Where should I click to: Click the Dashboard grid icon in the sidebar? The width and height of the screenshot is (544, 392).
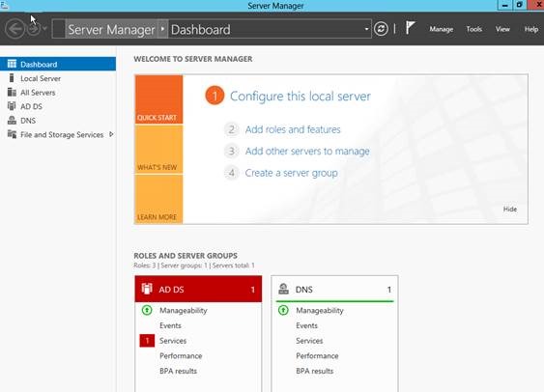click(12, 64)
